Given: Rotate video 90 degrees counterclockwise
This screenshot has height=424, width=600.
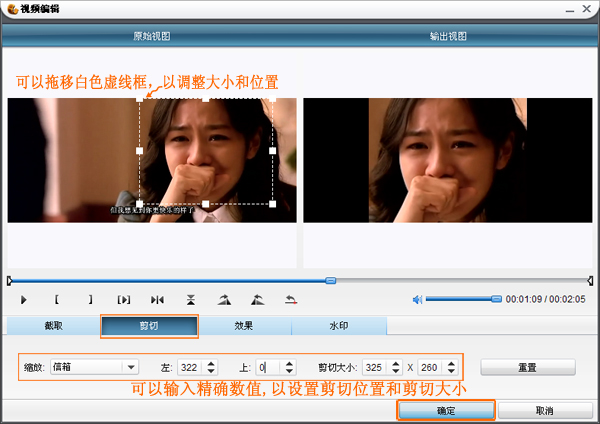Looking at the screenshot, I should [x=258, y=300].
